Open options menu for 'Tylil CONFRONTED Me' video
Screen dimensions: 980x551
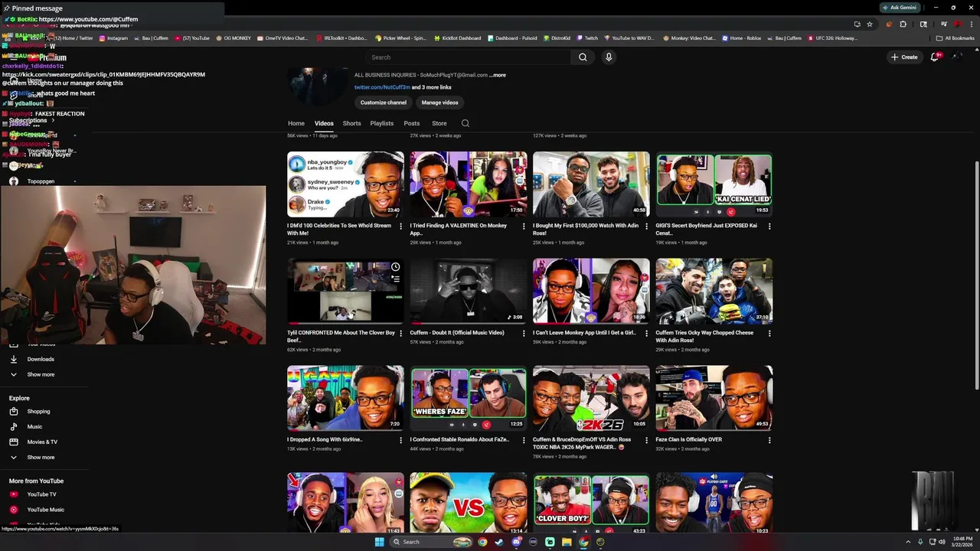400,333
